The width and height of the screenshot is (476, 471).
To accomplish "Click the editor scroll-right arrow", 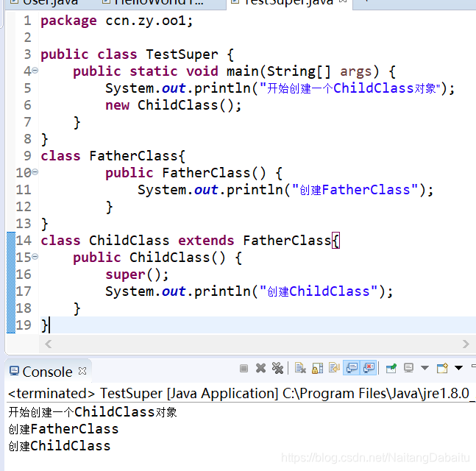I will click(x=466, y=344).
